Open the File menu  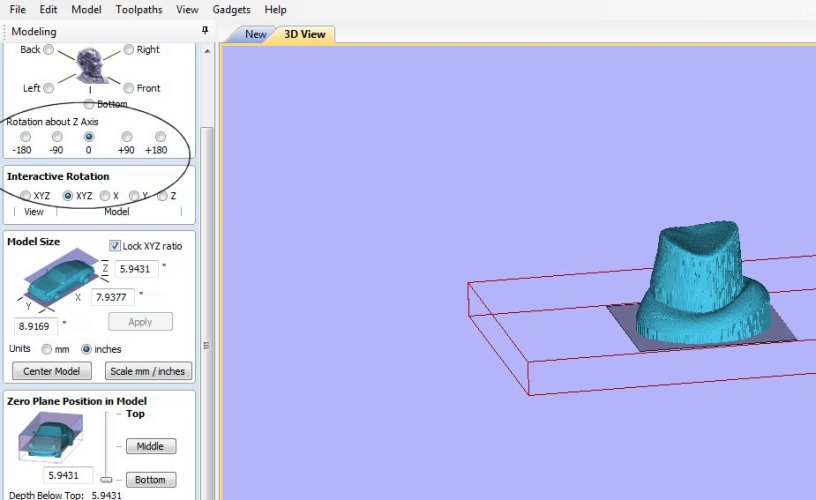(17, 9)
